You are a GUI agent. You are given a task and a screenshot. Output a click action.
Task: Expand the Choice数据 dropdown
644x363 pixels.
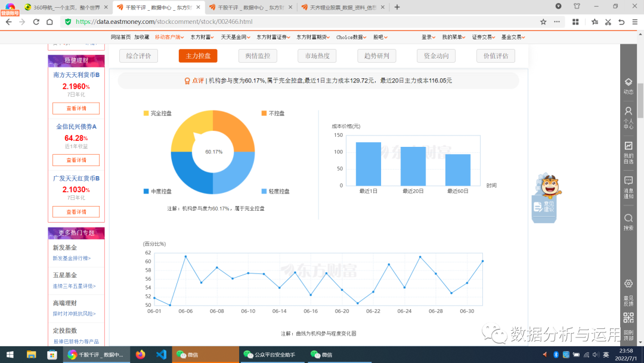click(352, 37)
